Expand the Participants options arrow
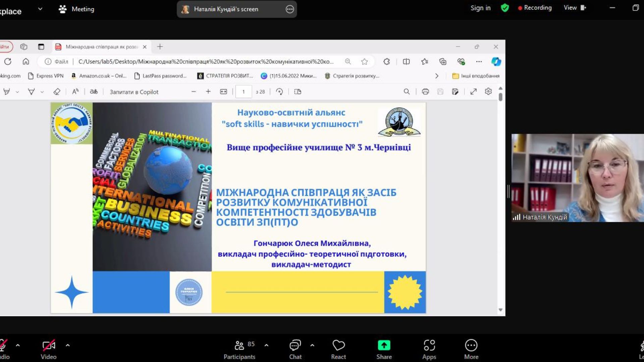 pos(266,345)
